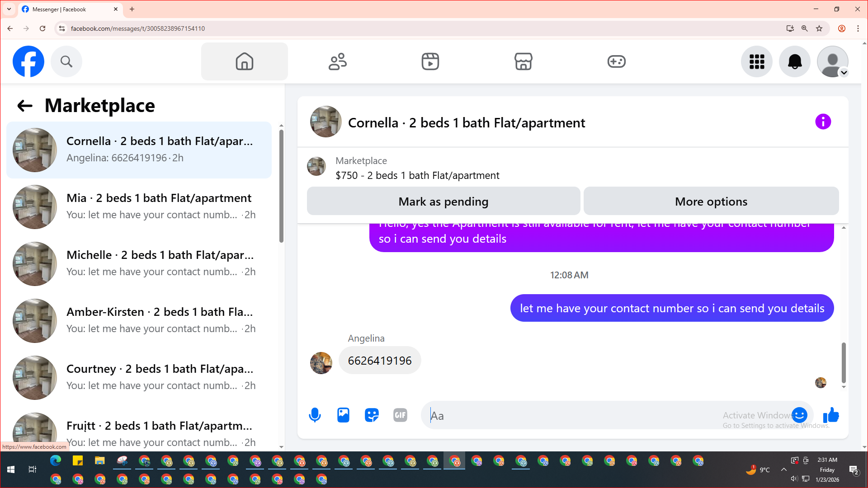This screenshot has height=488, width=868.
Task: Open the Windows Start menu
Action: (11, 469)
